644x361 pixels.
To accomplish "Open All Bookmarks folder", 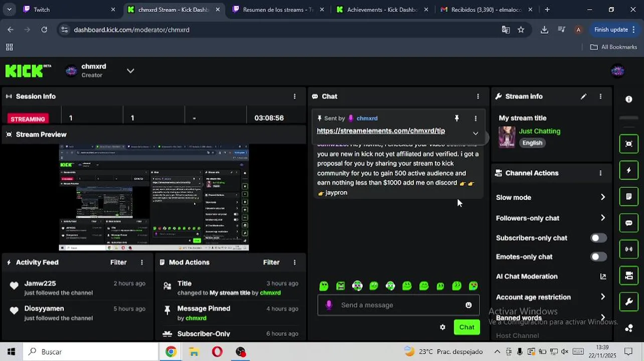I will click(613, 47).
